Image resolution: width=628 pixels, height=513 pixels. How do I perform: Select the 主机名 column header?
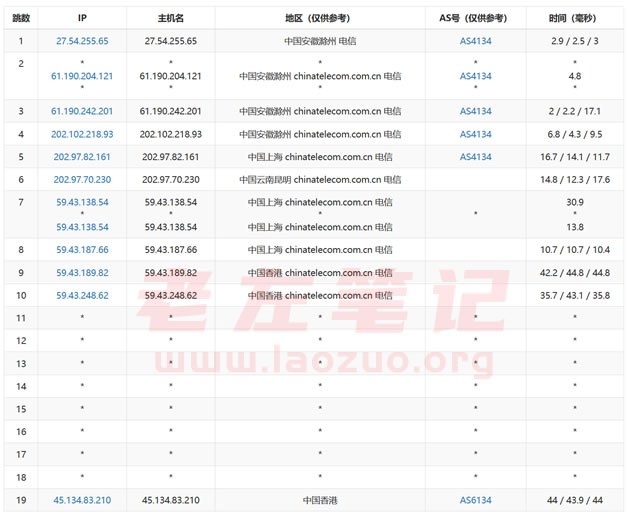[171, 18]
